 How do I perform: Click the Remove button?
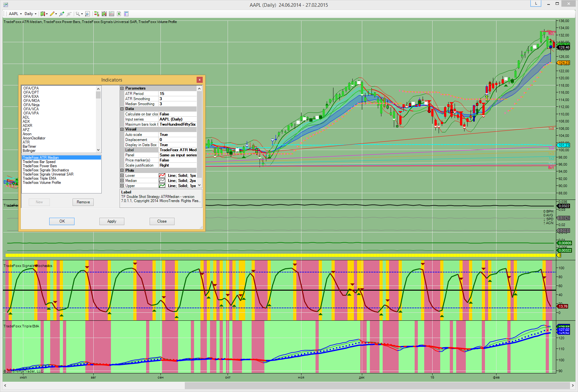coord(83,202)
